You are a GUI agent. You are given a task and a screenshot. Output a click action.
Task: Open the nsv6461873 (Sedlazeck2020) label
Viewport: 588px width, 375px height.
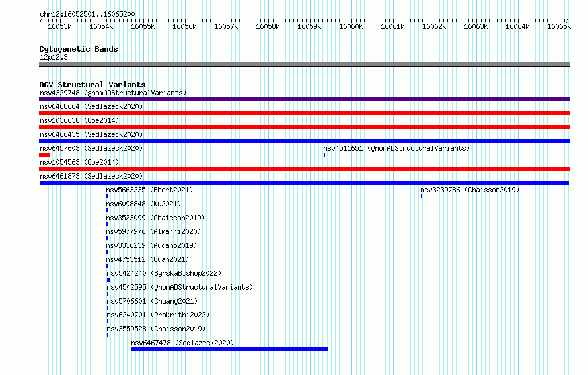[91, 176]
